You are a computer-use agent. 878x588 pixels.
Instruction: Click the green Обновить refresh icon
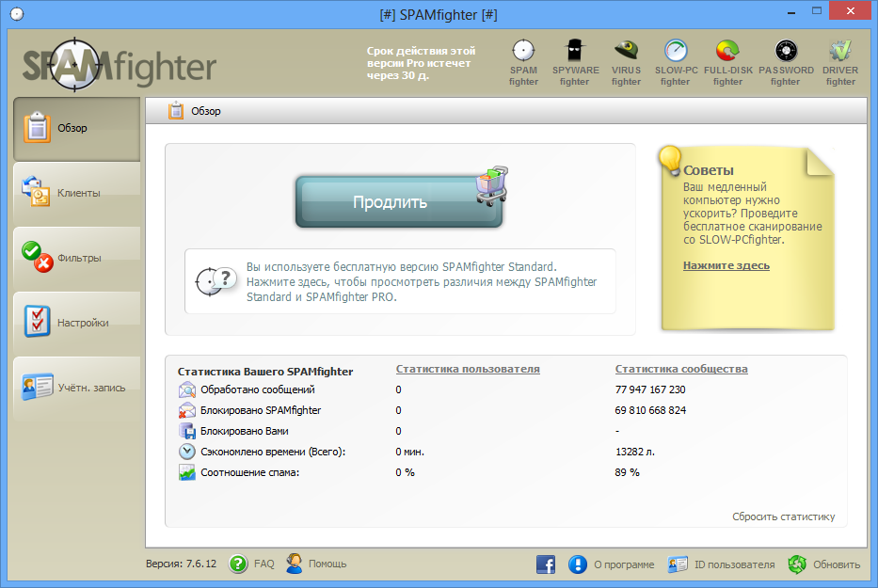(x=797, y=564)
